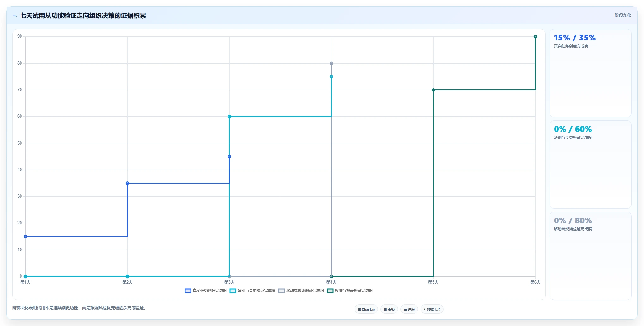Click the 进度 tag chip
644x326 pixels.
[x=409, y=309]
